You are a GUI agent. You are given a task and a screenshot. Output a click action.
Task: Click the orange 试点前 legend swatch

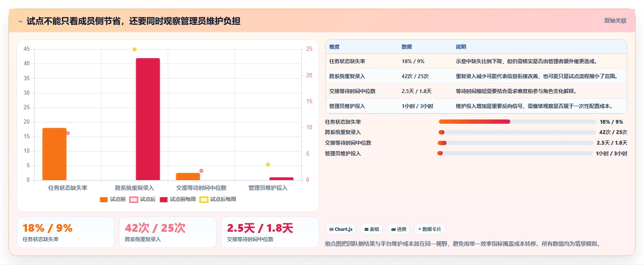click(x=104, y=199)
